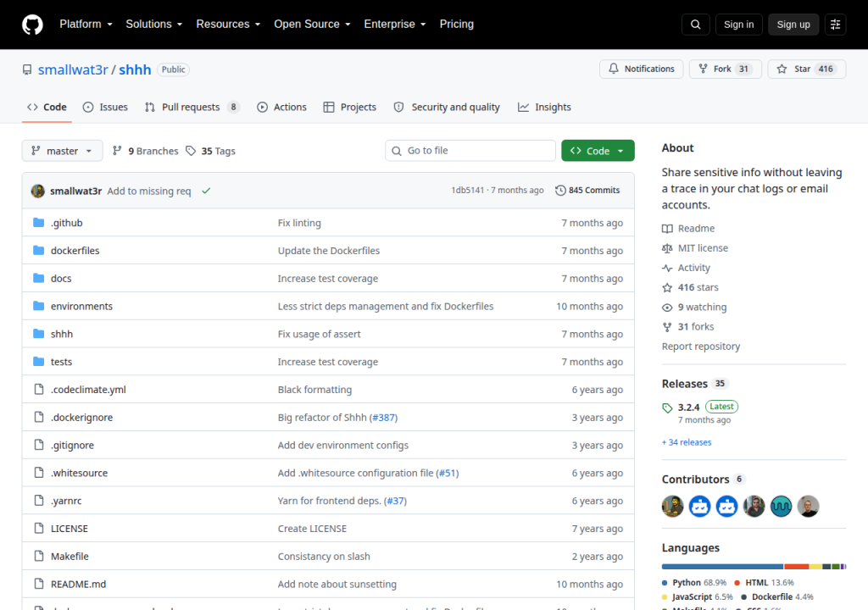Click the Notifications bell button
This screenshot has height=610, width=868.
(x=641, y=69)
